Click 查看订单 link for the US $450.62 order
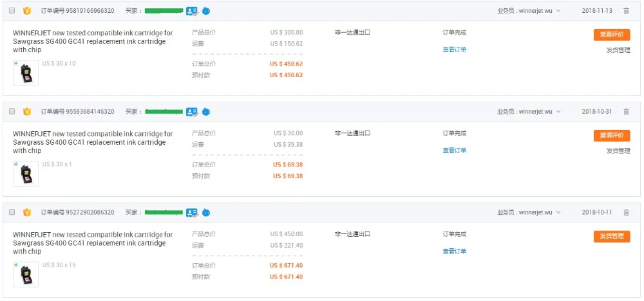Image resolution: width=644 pixels, height=301 pixels. coord(454,50)
